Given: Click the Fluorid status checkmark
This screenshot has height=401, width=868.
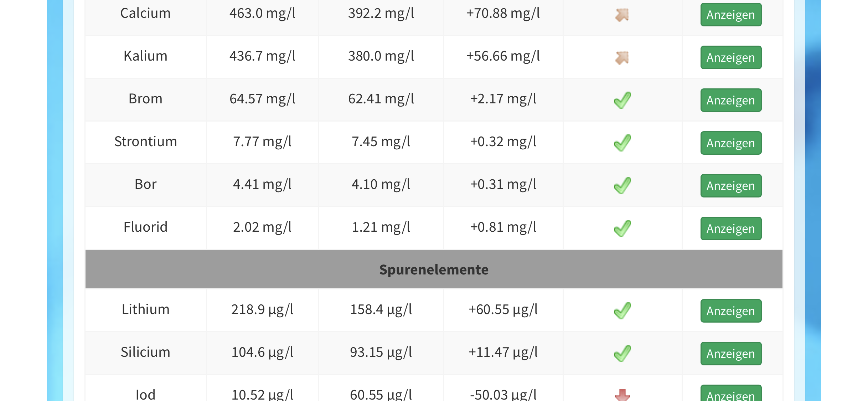Looking at the screenshot, I should [x=622, y=228].
